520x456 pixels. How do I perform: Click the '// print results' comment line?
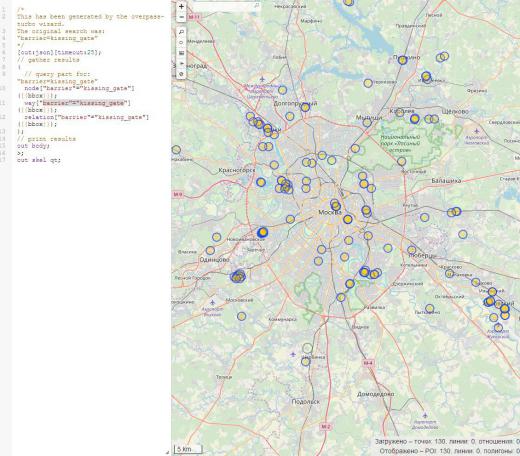coord(46,139)
